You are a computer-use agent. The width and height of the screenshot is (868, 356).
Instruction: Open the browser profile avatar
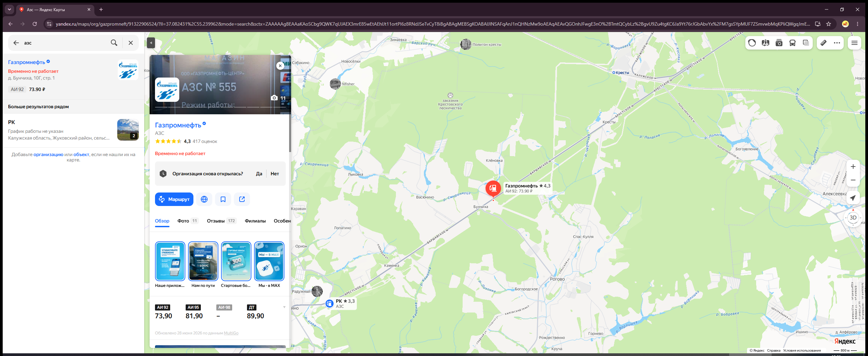tap(845, 24)
